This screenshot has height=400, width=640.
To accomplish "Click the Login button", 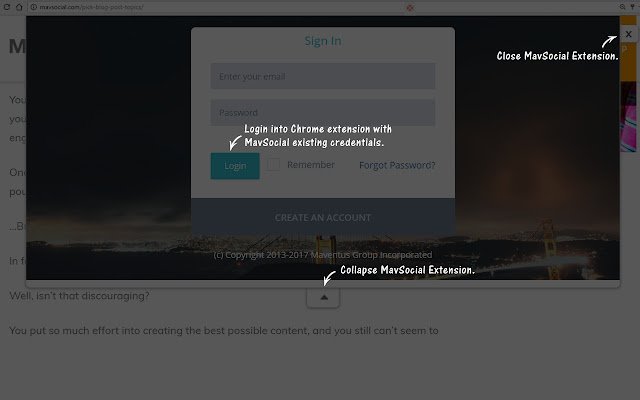I will coord(235,166).
